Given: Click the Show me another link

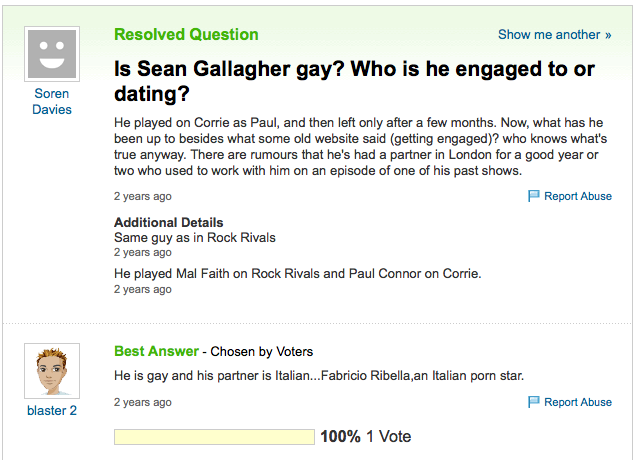Looking at the screenshot, I should click(554, 35).
